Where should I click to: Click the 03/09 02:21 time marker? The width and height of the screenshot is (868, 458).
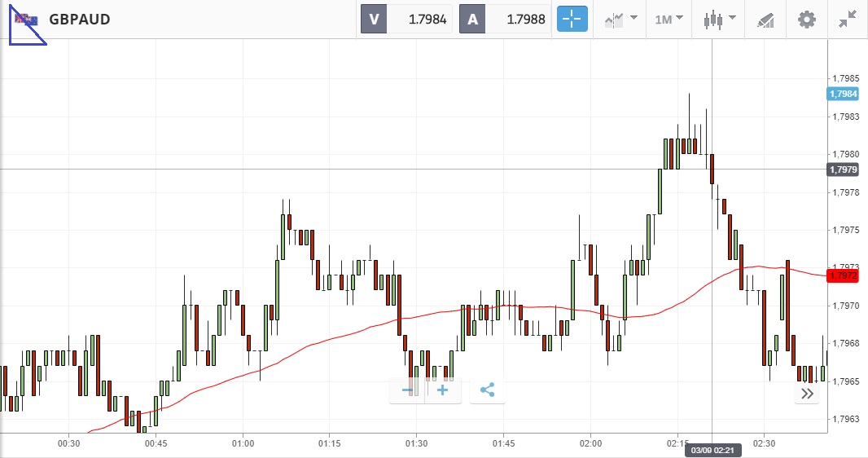pos(712,451)
